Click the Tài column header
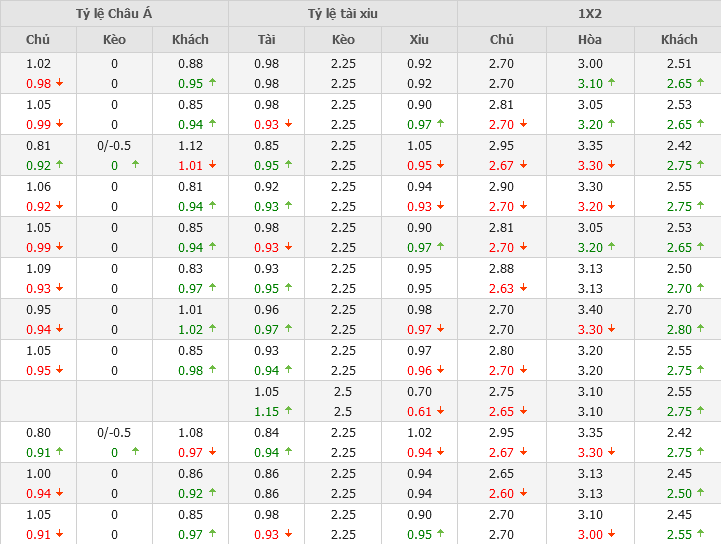Viewport: 721px width, 544px height. (x=266, y=40)
